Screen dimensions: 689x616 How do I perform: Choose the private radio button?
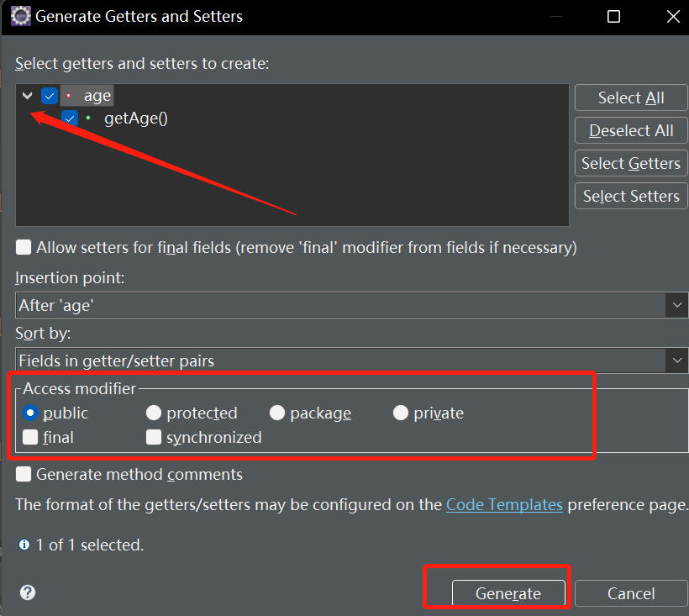pos(401,413)
